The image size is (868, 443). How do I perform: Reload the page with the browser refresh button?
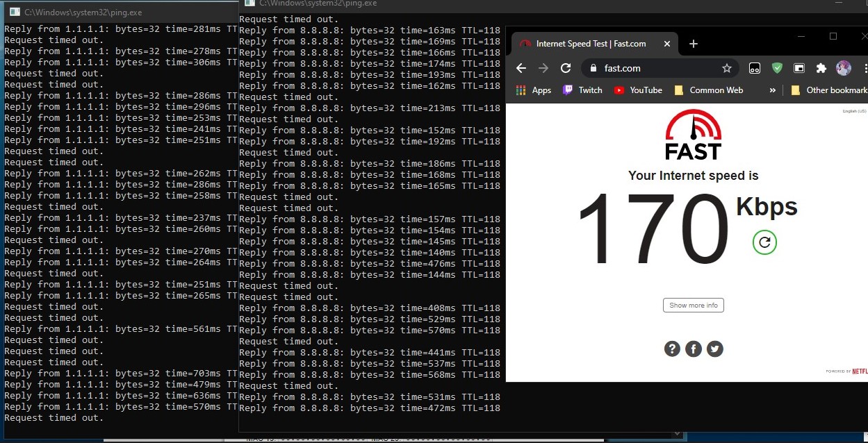click(566, 68)
